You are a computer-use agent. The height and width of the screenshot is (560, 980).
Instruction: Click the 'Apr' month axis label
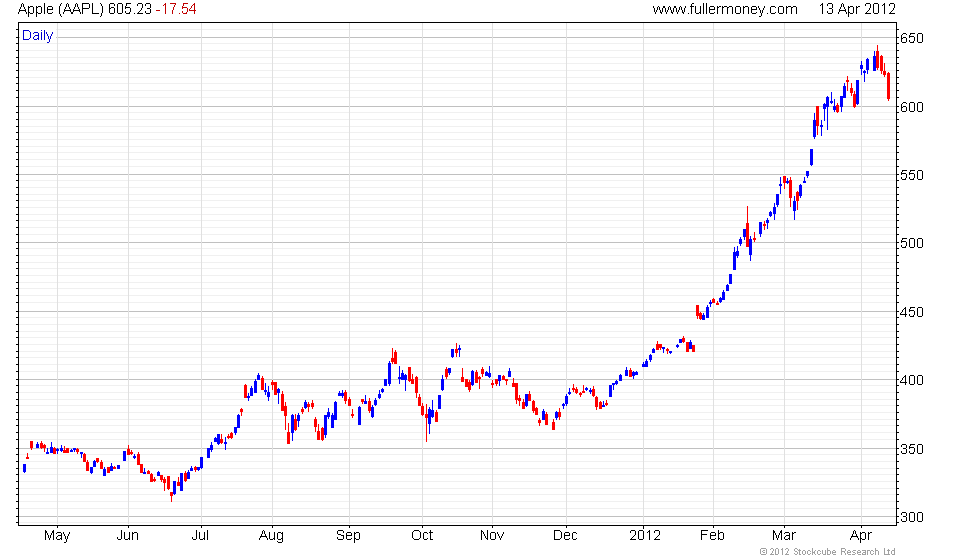click(861, 536)
